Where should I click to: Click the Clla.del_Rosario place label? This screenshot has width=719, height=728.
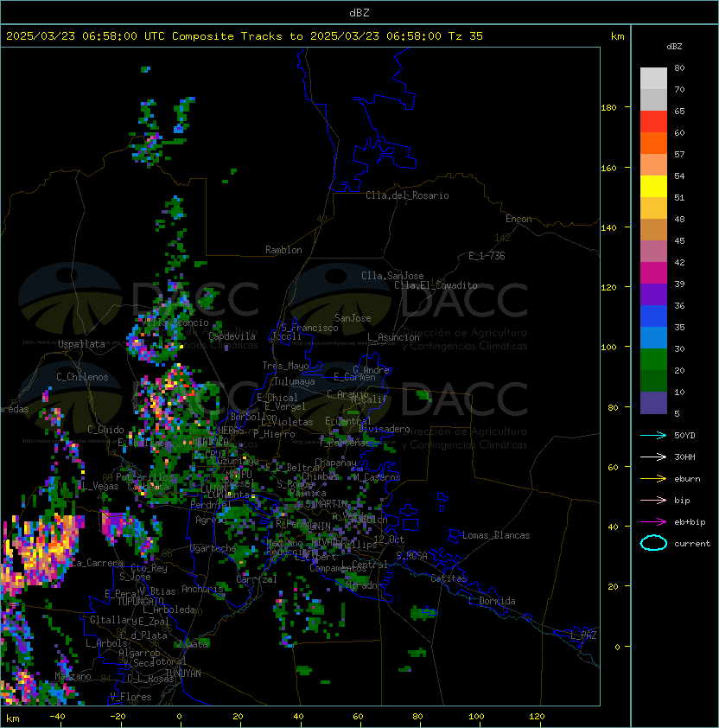407,195
